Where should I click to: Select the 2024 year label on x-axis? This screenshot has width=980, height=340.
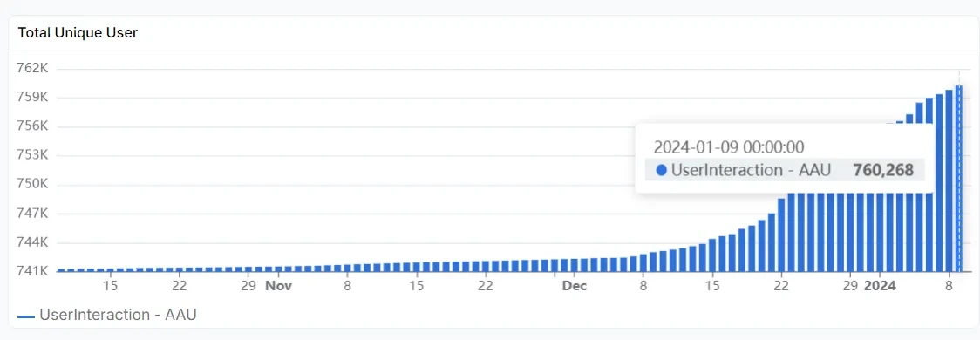click(880, 286)
